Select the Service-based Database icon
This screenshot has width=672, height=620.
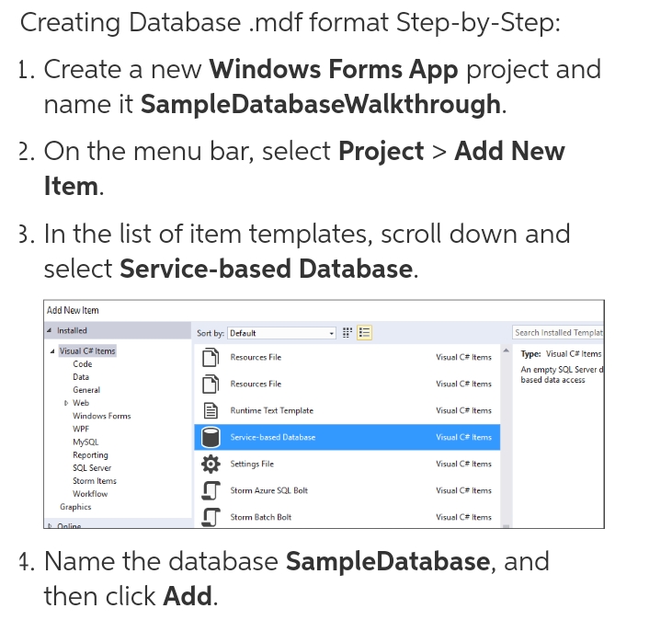click(211, 438)
